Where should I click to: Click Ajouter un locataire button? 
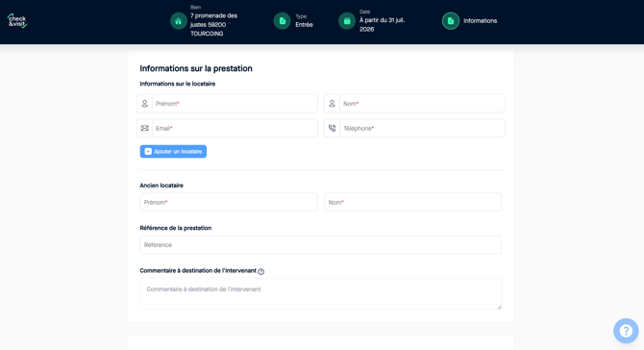pos(173,152)
